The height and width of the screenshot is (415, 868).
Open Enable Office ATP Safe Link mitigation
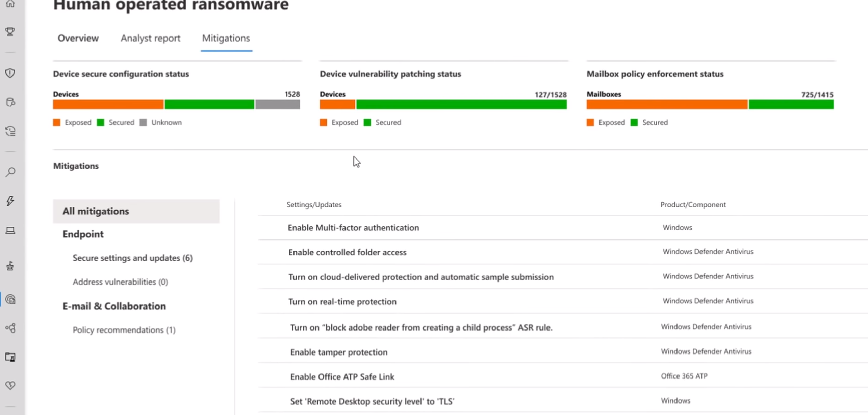click(x=342, y=377)
